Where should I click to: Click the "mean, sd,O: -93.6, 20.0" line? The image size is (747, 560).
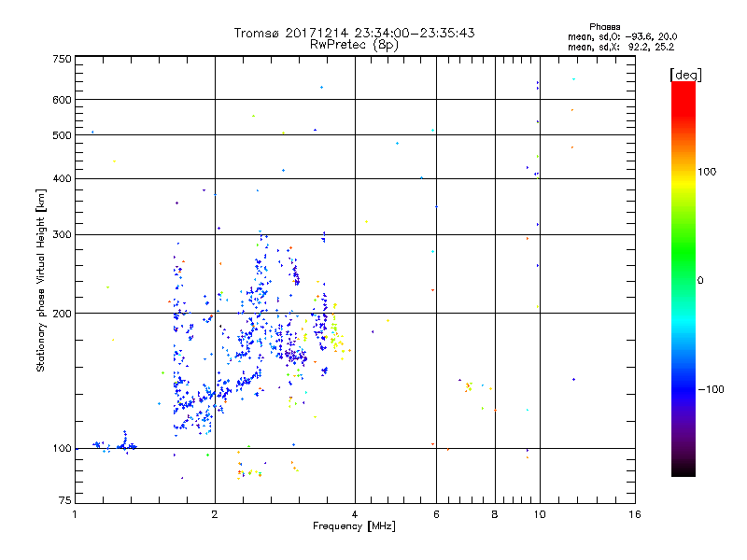click(x=622, y=36)
